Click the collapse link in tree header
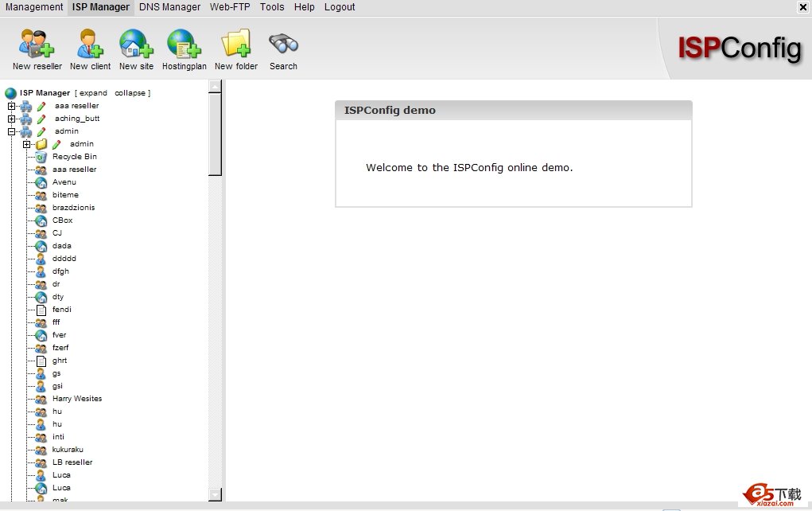The image size is (812, 511). point(130,93)
